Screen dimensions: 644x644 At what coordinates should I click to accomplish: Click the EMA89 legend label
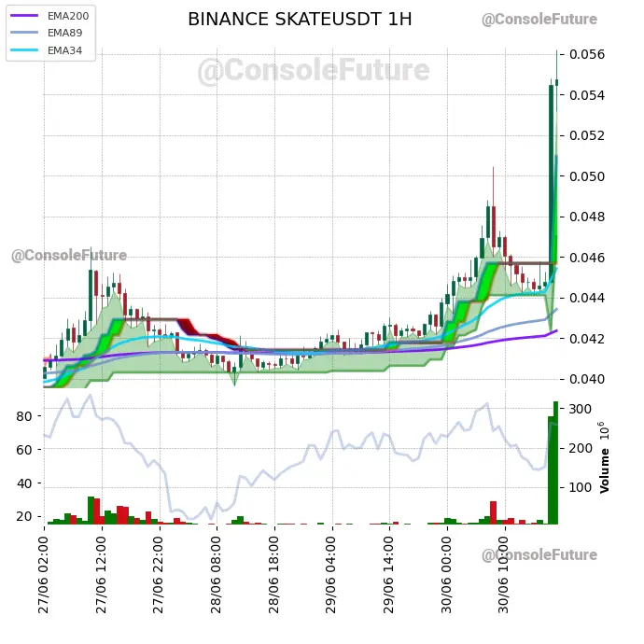[x=65, y=33]
